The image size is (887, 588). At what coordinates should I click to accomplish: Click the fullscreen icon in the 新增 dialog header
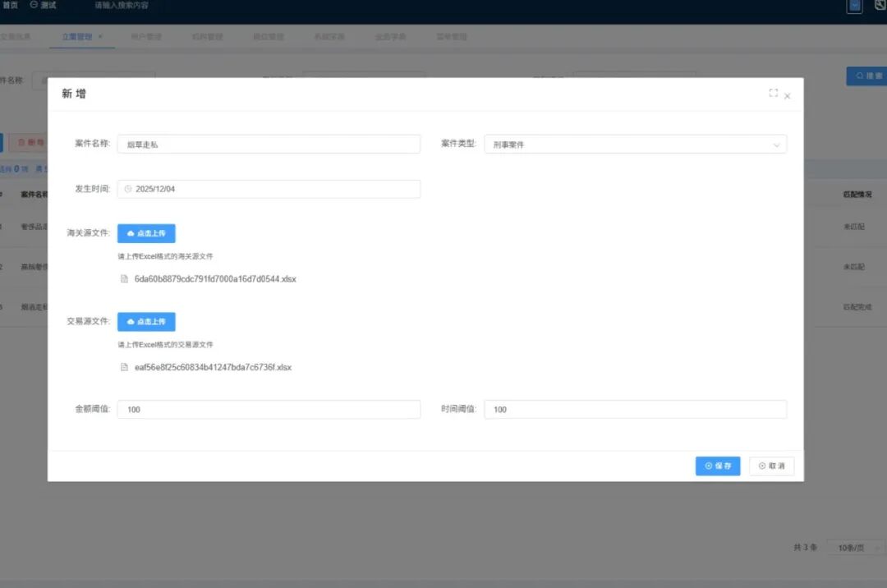pos(773,94)
